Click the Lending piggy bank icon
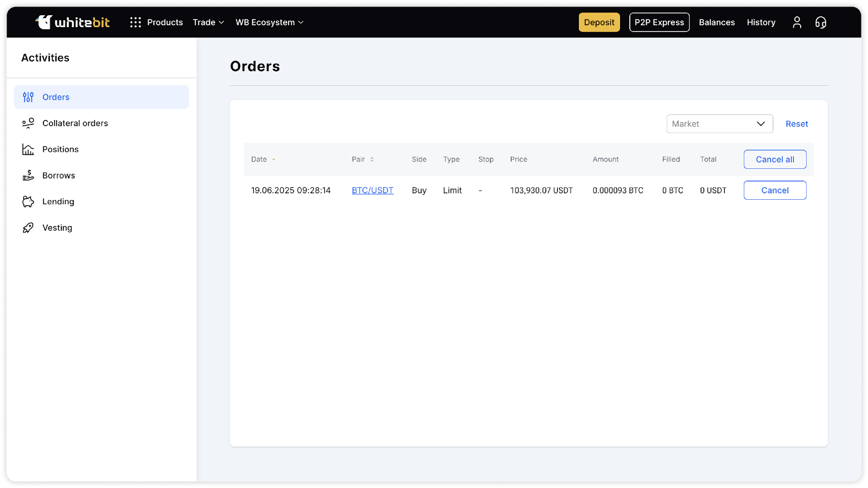 coord(28,201)
